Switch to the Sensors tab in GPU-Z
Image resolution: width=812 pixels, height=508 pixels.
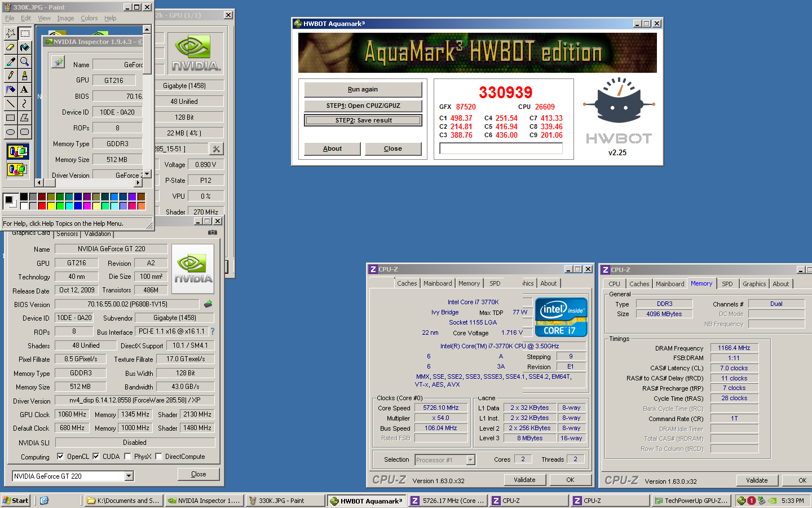click(x=67, y=234)
